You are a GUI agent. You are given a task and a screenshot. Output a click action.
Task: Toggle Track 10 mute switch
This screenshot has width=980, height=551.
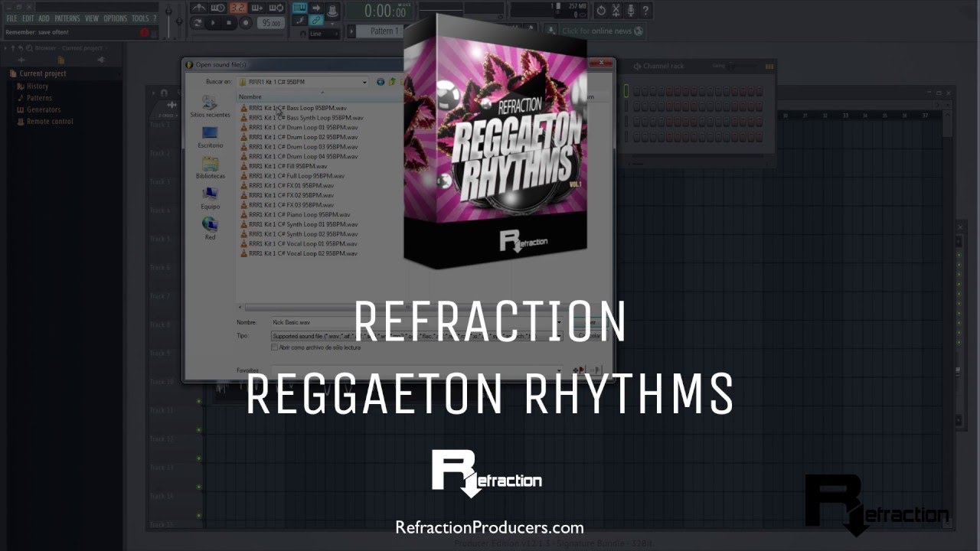pos(198,400)
